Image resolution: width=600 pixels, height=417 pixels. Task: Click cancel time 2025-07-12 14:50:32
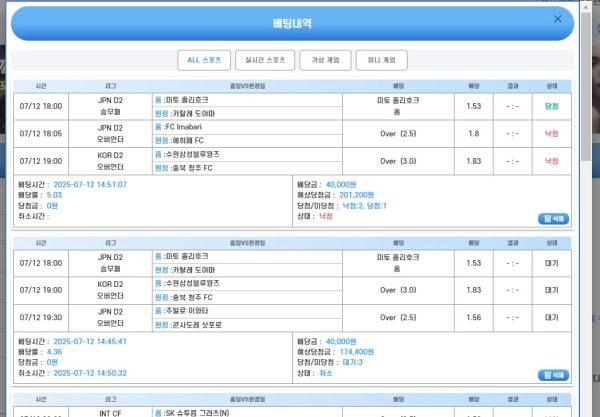(90, 373)
